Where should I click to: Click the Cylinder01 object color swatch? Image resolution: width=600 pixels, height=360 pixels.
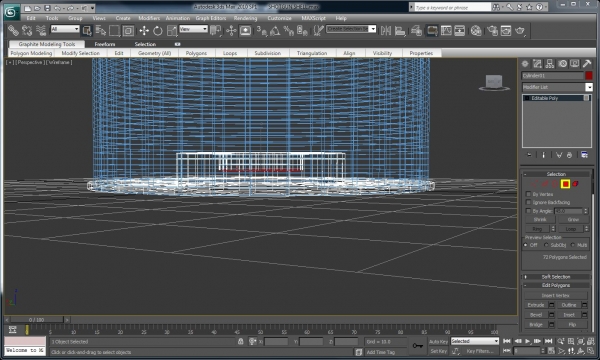click(589, 75)
